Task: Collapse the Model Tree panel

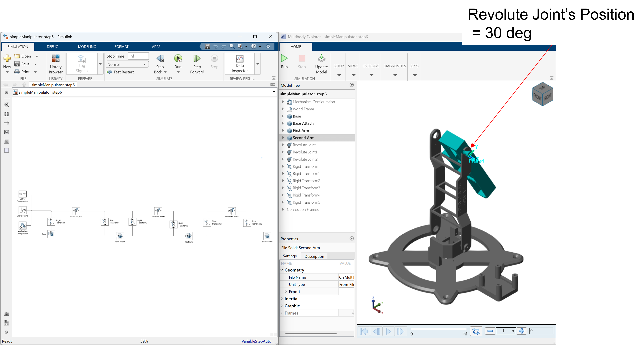Action: 352,85
